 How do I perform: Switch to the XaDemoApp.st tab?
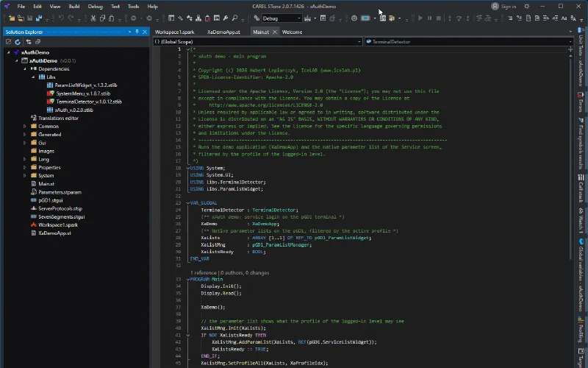click(x=223, y=32)
